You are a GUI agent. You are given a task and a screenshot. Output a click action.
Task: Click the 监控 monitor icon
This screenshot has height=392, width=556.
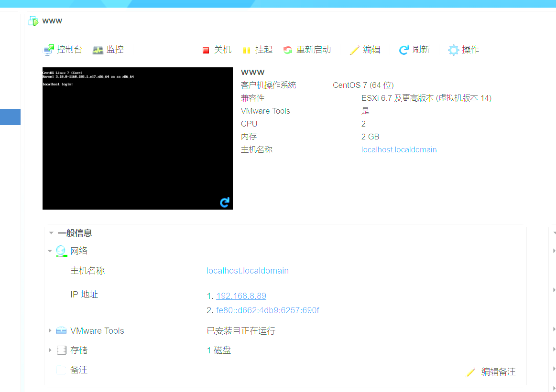click(x=98, y=50)
